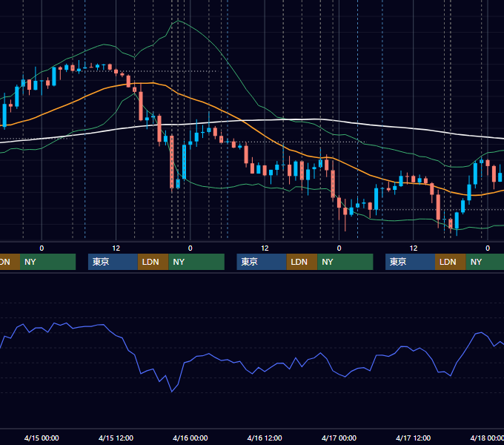
Task: Click the 4/17 12:00 date label
Action: [414, 438]
